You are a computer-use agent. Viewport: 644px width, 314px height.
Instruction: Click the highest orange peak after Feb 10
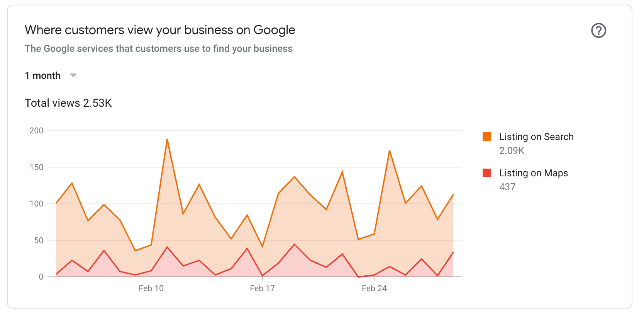tap(167, 139)
